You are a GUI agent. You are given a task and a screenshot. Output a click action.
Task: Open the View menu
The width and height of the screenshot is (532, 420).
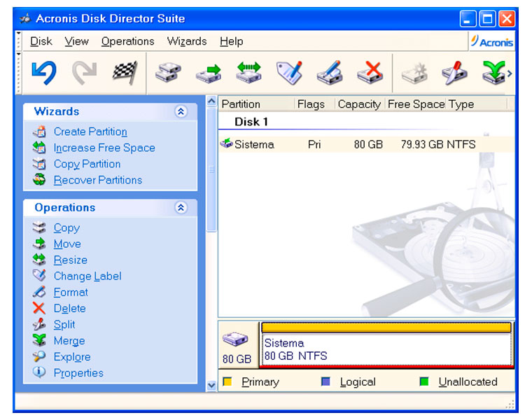(x=77, y=41)
